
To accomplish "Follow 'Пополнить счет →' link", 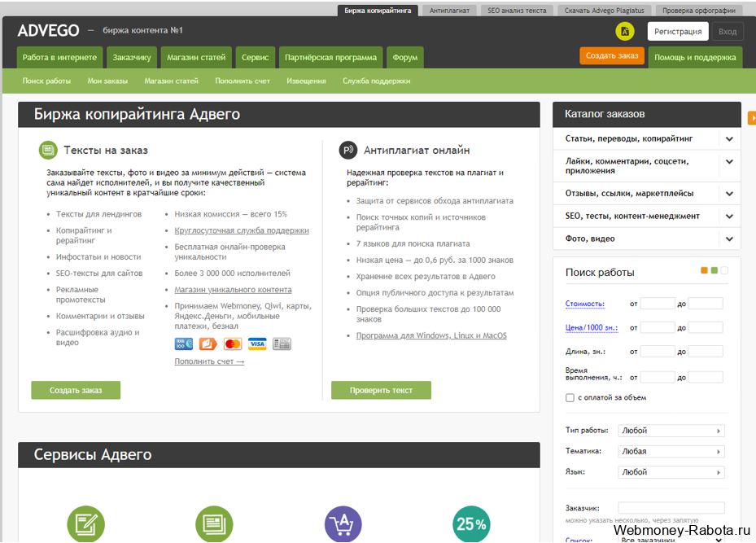I will click(x=209, y=361).
